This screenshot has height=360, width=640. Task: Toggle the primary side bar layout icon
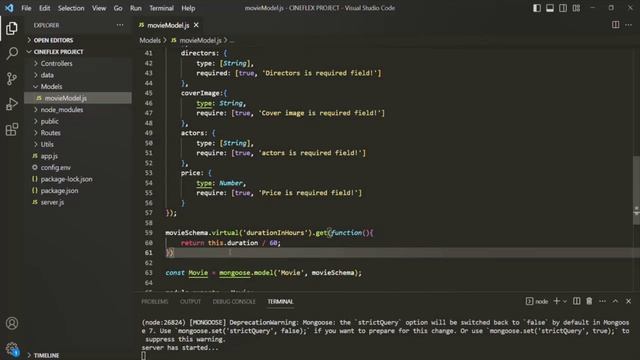(x=537, y=8)
